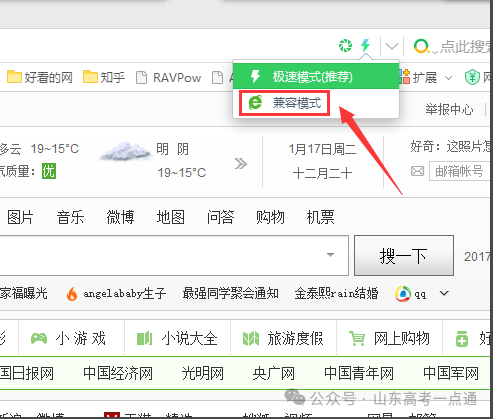Open the 中国军网 site link
Screen dimensions: 493x419
[x=451, y=373]
